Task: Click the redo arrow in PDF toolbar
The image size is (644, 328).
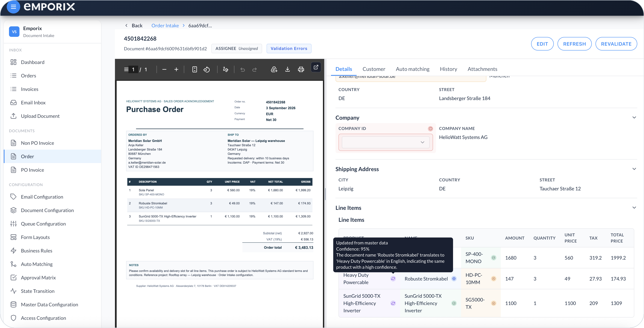Action: coord(254,69)
